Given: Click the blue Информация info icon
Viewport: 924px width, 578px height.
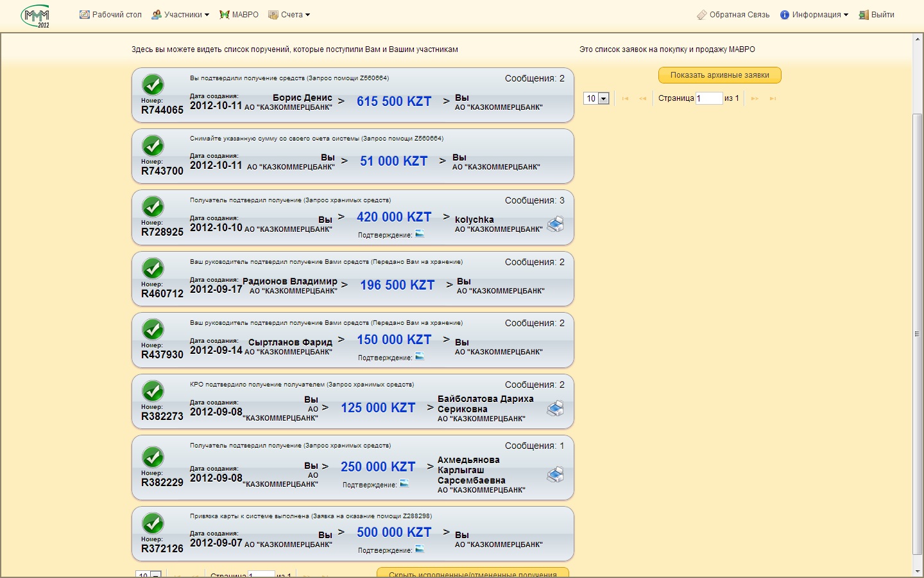Looking at the screenshot, I should click(x=784, y=15).
